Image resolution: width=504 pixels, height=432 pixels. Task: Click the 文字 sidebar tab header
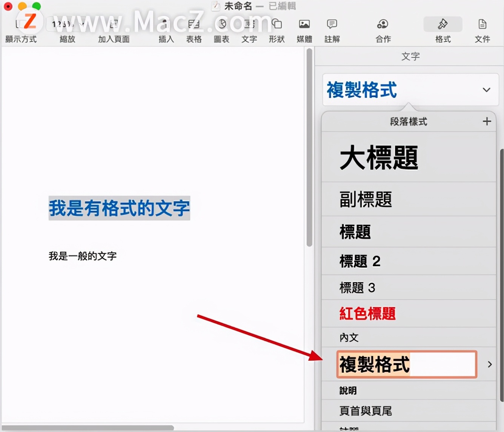coord(410,56)
